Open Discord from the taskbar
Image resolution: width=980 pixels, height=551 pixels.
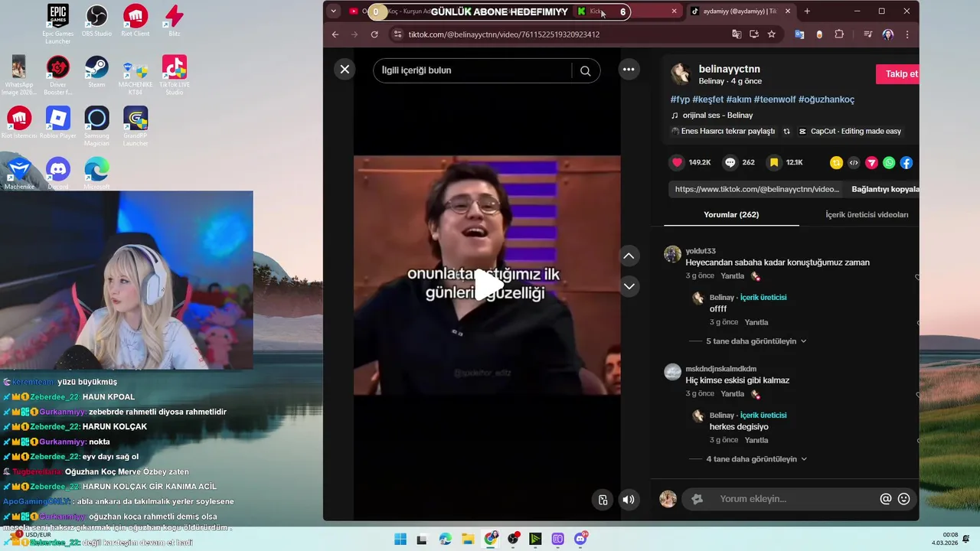click(580, 540)
